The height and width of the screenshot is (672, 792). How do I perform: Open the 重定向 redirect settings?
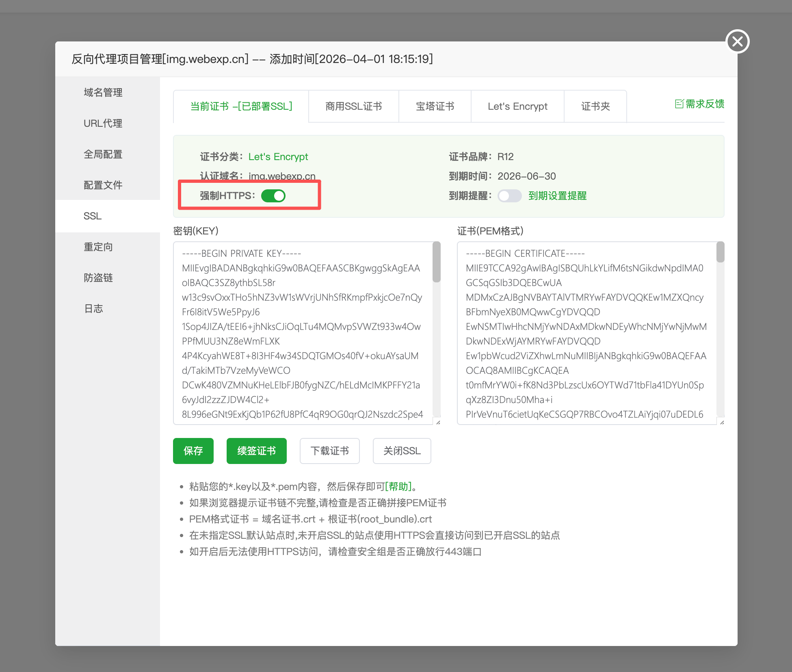(98, 247)
